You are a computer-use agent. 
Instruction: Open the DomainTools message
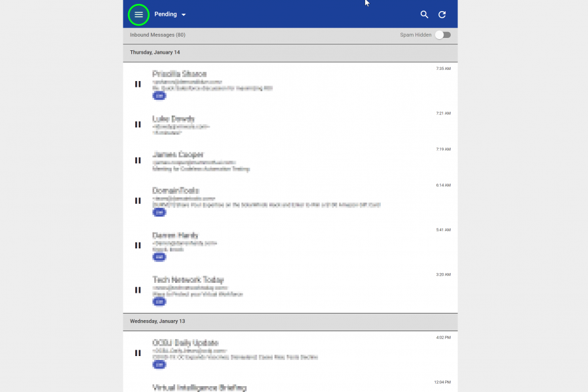coord(290,201)
